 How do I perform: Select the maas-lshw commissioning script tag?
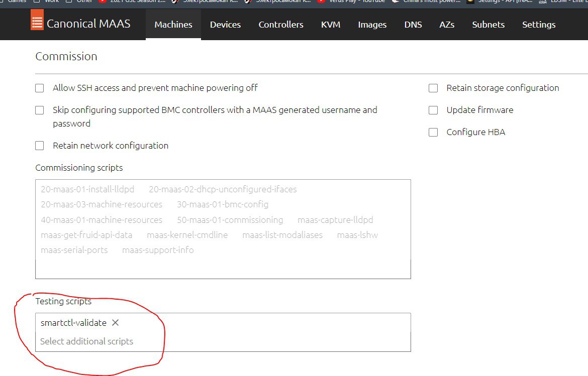coord(357,235)
